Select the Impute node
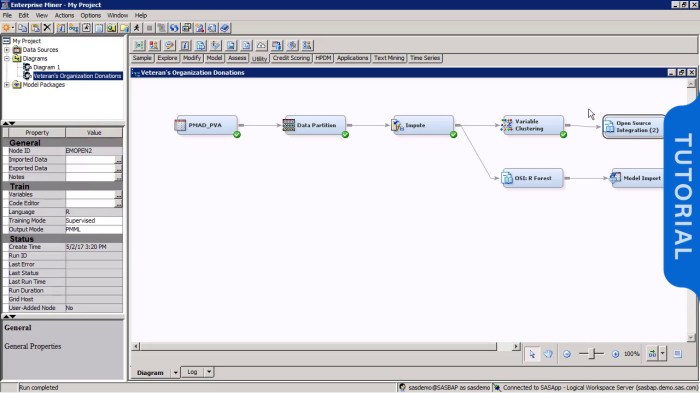700x393 pixels. click(423, 125)
